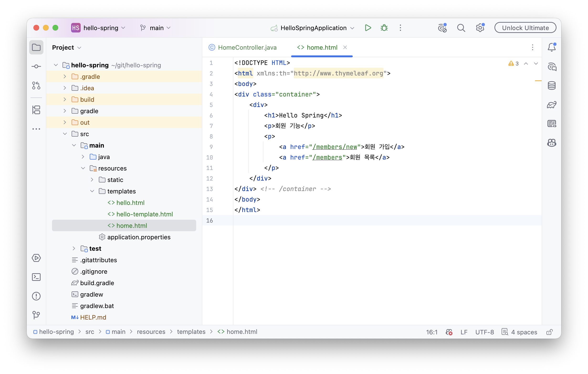588x374 pixels.
Task: Click the Unlock Ultimate button
Action: click(x=525, y=28)
